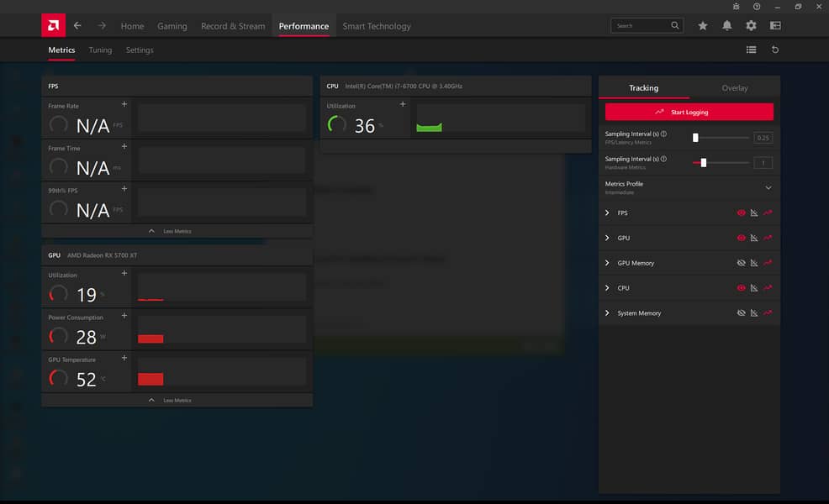Open the Record & Stream tab
Screen dimensions: 829x504
pos(233,26)
